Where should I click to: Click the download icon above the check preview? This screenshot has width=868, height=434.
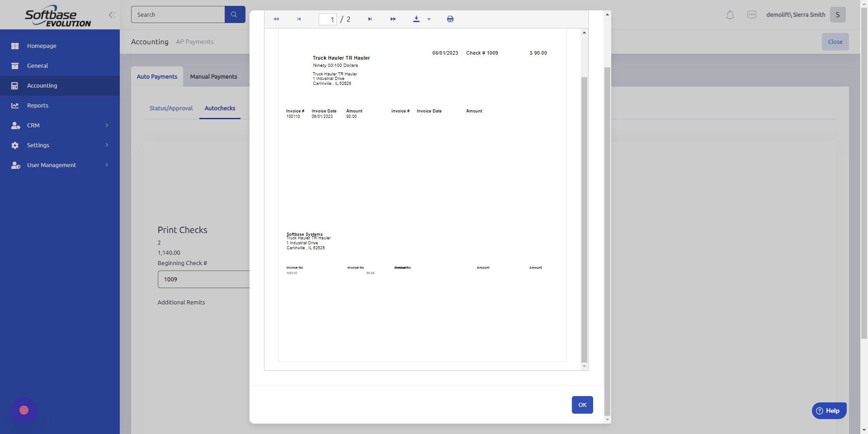point(416,19)
